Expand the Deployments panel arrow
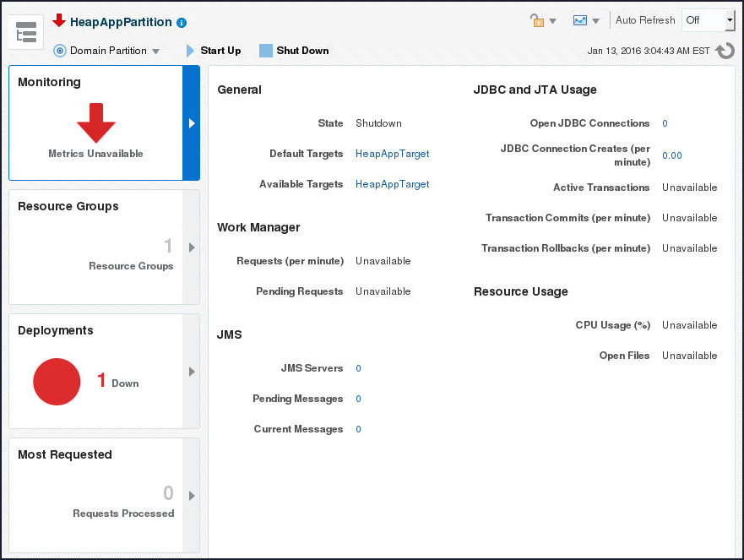744x560 pixels. point(192,372)
